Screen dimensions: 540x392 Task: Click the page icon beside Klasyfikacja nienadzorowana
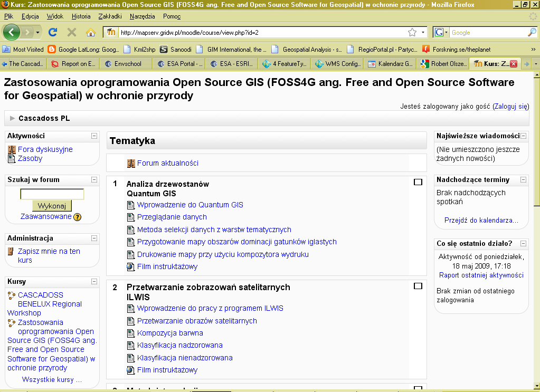pyautogui.click(x=130, y=358)
